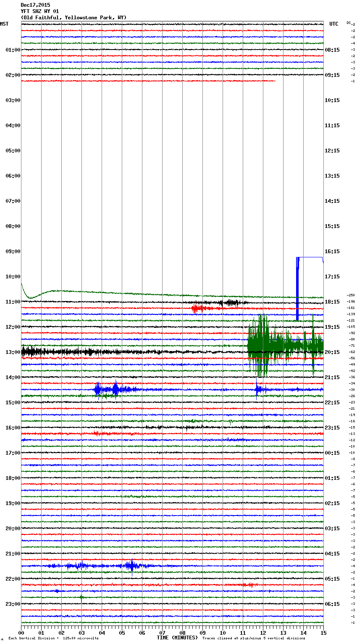Click the Each Vertical Division 125.00 microvolts note
The width and height of the screenshot is (357, 644).
click(53, 639)
